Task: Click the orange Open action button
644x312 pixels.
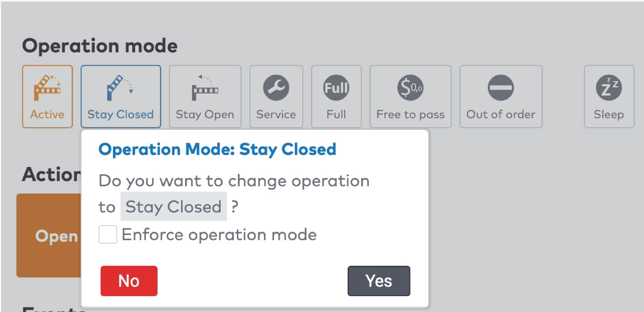Action: point(57,237)
